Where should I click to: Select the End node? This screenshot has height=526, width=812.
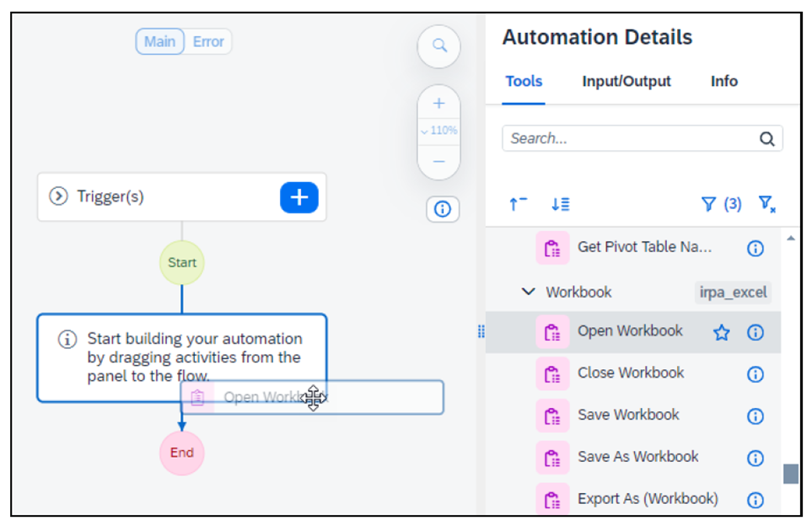(x=182, y=453)
